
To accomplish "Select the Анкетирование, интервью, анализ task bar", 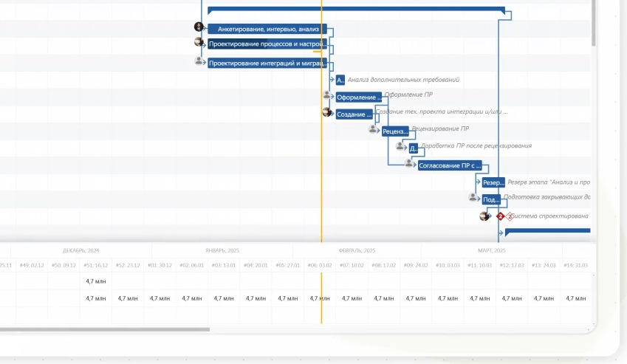I will click(267, 30).
